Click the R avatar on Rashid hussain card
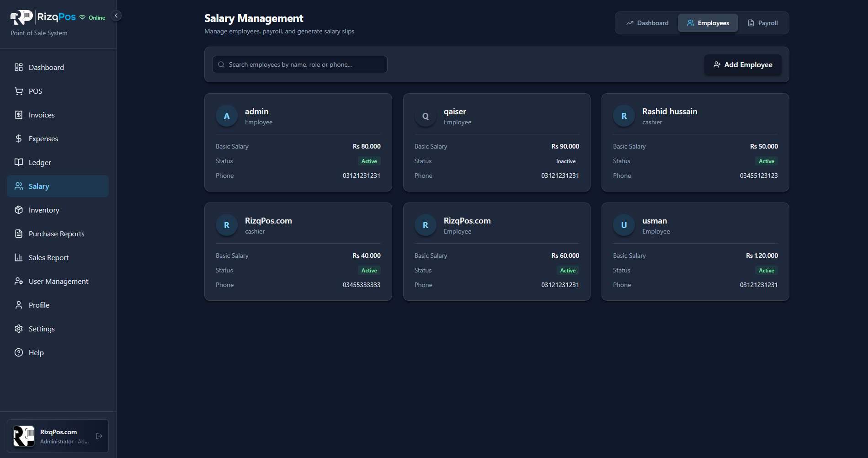The height and width of the screenshot is (458, 868). click(x=624, y=116)
